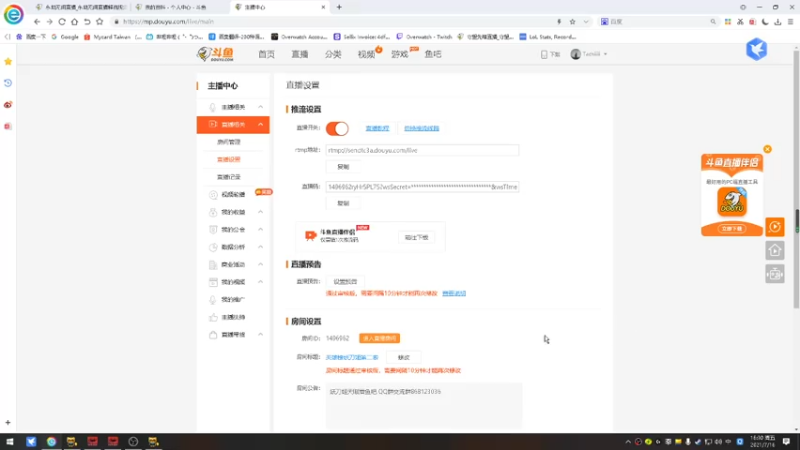This screenshot has height=450, width=800.
Task: Toggle browser night mode moon icon
Action: click(x=765, y=22)
